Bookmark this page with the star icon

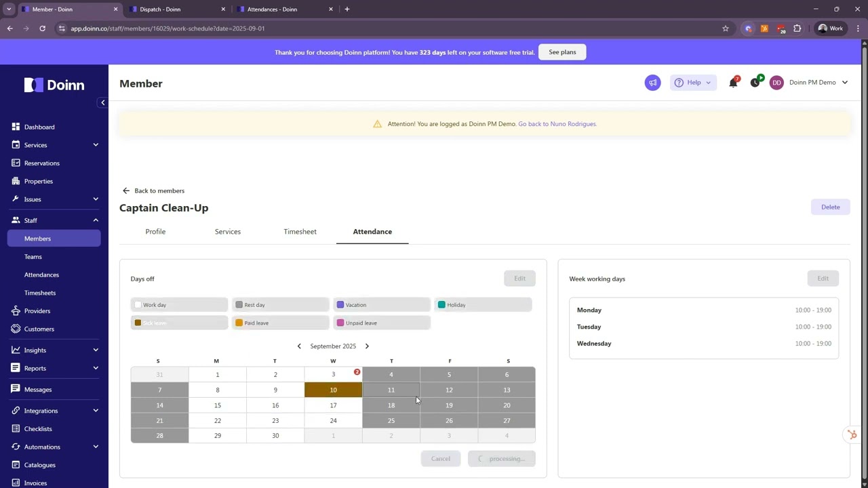(725, 28)
